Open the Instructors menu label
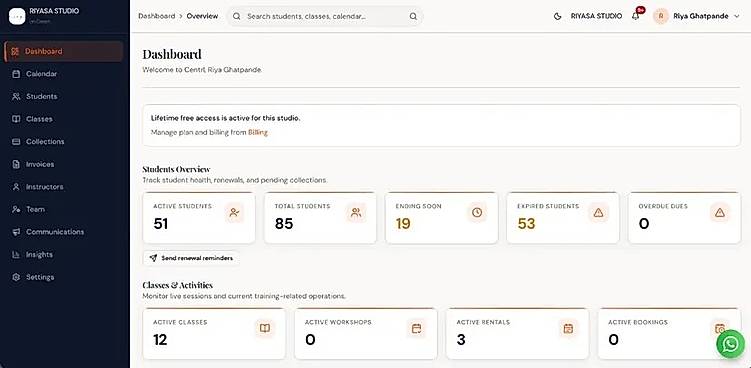This screenshot has height=368, width=751. click(45, 187)
